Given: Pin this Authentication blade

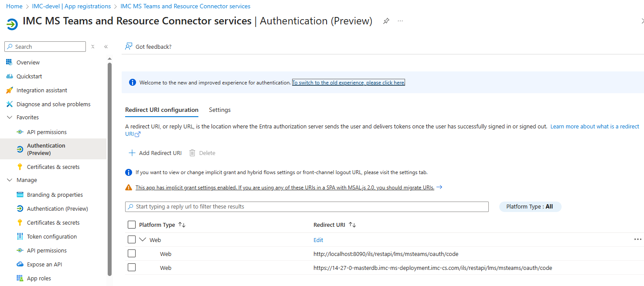Looking at the screenshot, I should (x=386, y=21).
